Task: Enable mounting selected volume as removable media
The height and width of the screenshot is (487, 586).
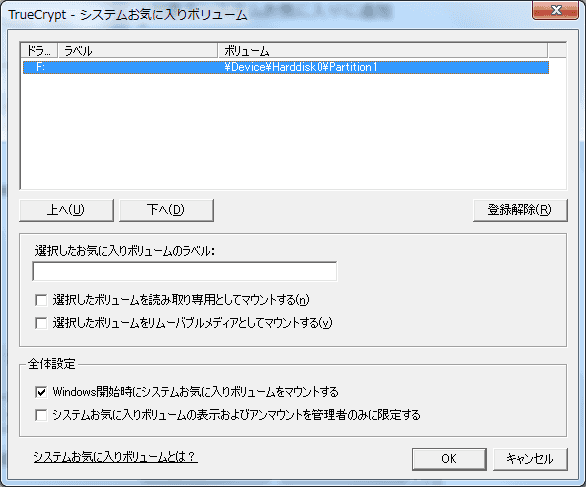Action: [x=41, y=323]
